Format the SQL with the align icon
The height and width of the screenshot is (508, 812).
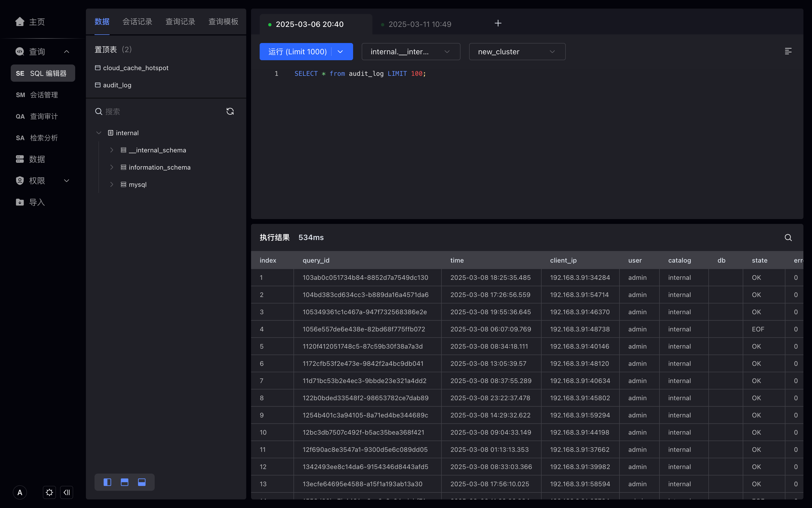pyautogui.click(x=788, y=51)
